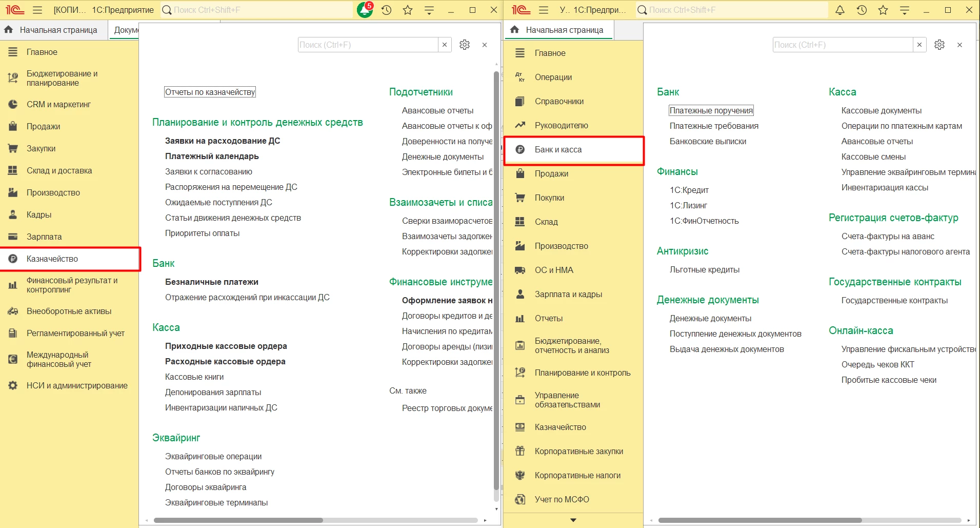
Task: Open history clock icon in right window
Action: 862,10
